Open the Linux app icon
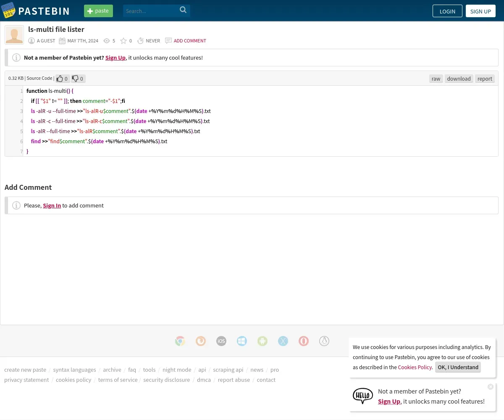Image resolution: width=504 pixels, height=420 pixels. pyautogui.click(x=324, y=341)
